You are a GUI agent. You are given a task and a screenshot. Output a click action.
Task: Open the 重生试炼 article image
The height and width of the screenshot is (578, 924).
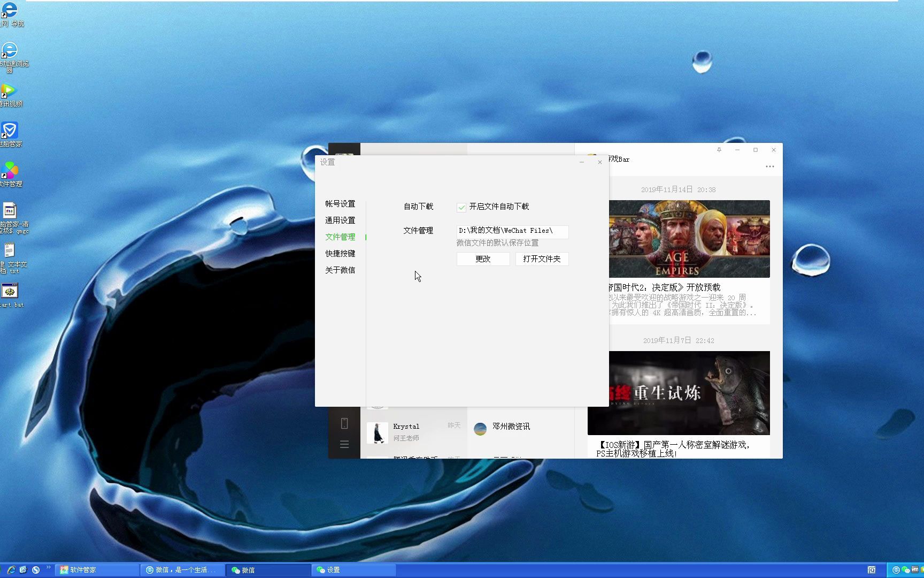(x=679, y=393)
